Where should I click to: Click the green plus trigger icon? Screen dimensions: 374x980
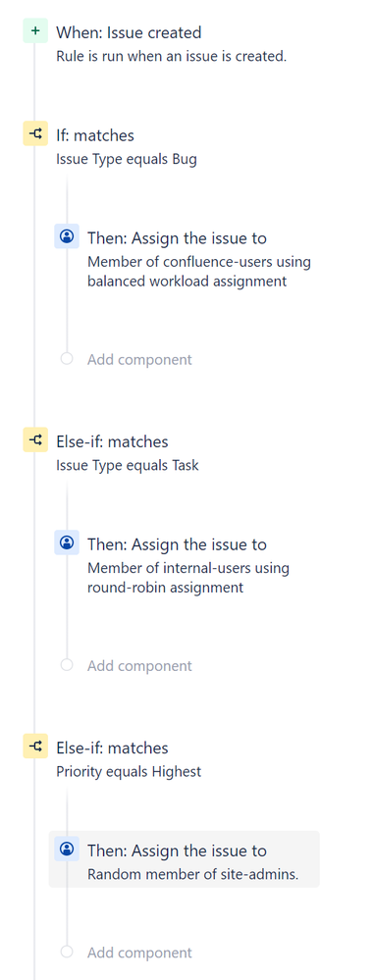point(35,30)
